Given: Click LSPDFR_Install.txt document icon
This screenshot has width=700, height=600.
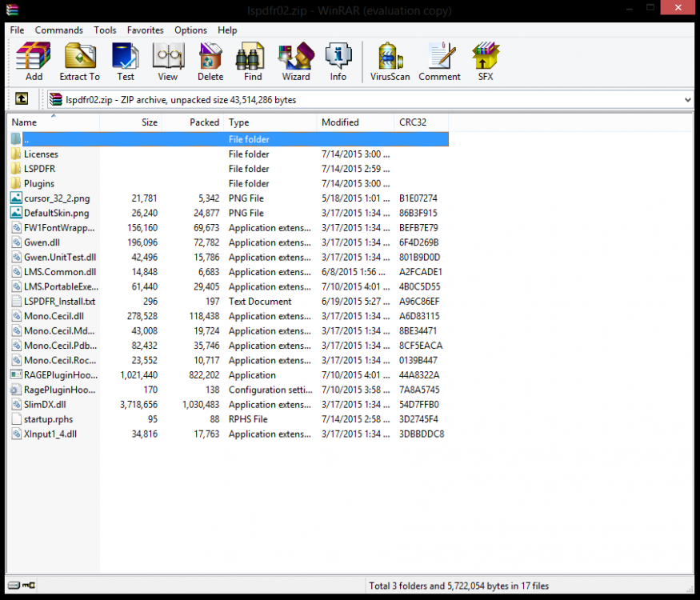Looking at the screenshot, I should [16, 301].
